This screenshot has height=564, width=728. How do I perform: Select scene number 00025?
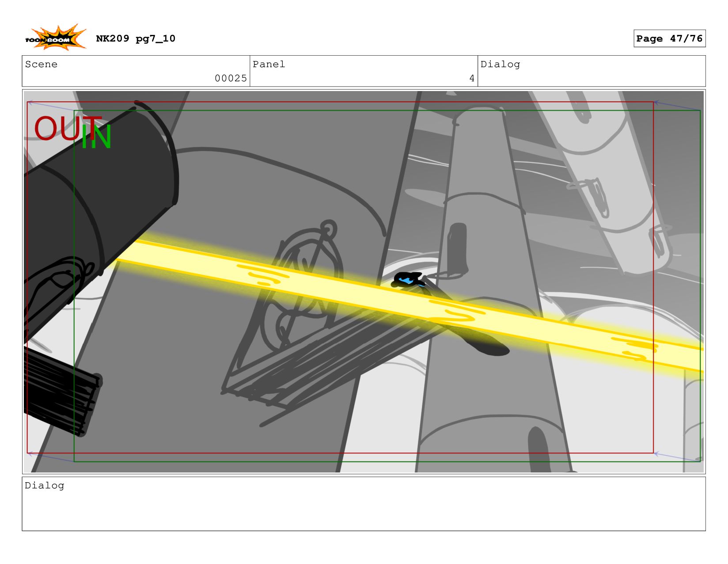(231, 78)
